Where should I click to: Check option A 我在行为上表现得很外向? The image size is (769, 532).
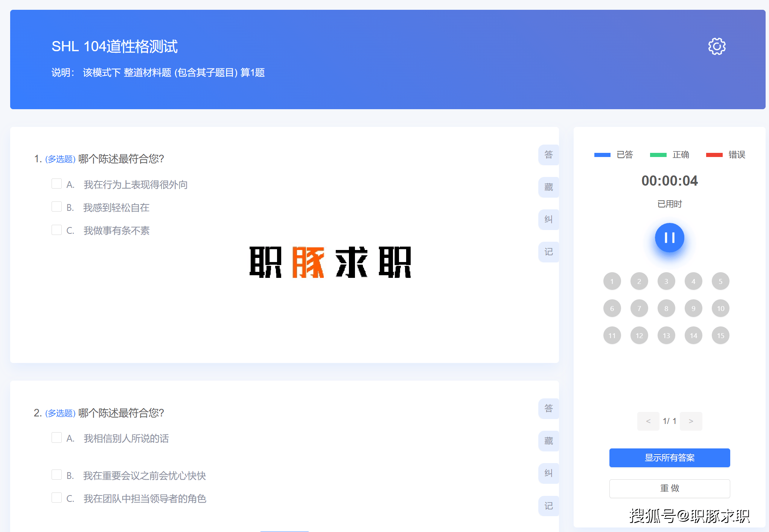coord(57,184)
